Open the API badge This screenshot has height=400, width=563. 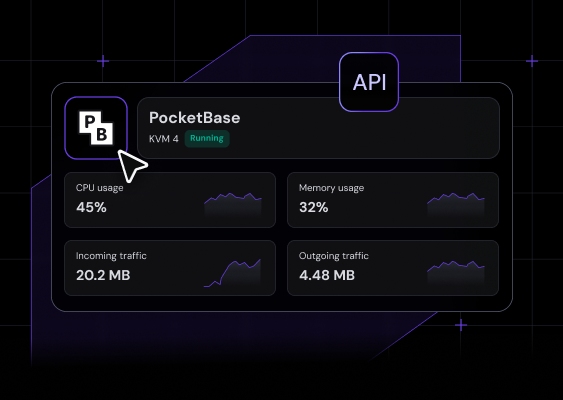pyautogui.click(x=369, y=82)
